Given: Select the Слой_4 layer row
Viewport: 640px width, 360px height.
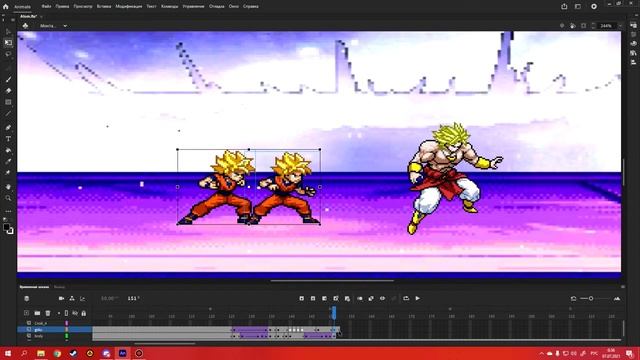Looking at the screenshot, I should pyautogui.click(x=55, y=323).
